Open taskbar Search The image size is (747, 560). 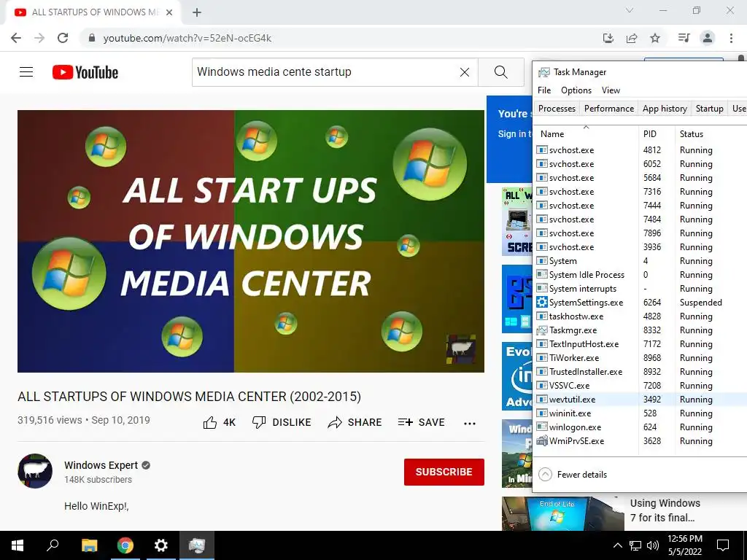click(53, 545)
